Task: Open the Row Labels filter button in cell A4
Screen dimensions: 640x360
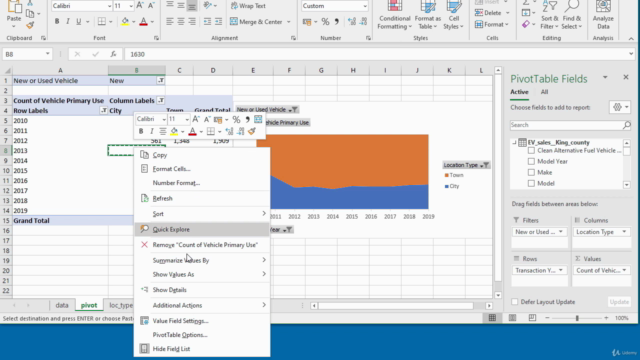Action: coord(104,111)
